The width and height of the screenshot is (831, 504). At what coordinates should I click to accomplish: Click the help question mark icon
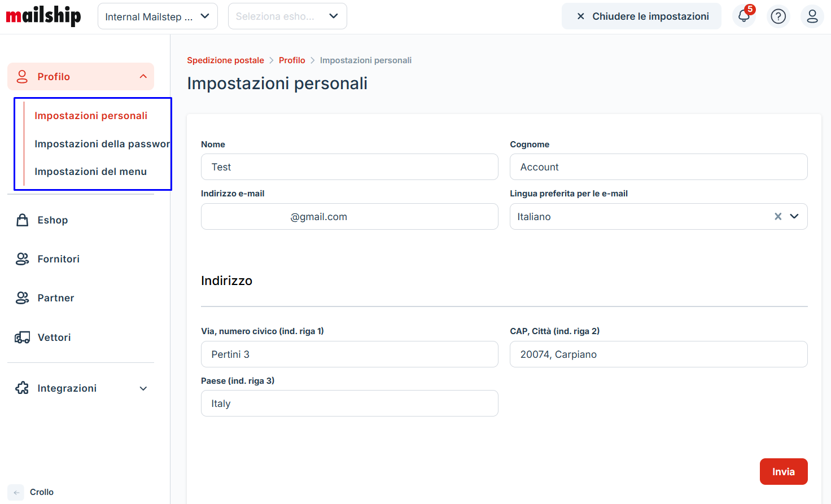click(x=778, y=16)
